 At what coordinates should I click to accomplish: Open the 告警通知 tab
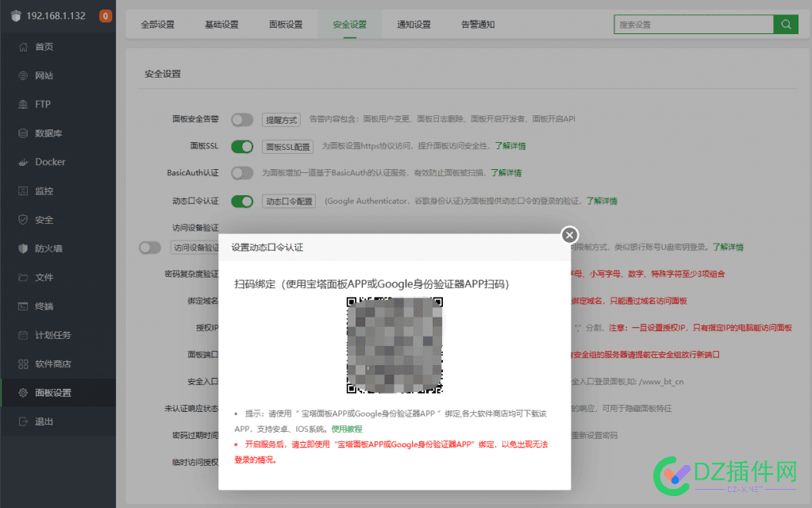point(478,25)
